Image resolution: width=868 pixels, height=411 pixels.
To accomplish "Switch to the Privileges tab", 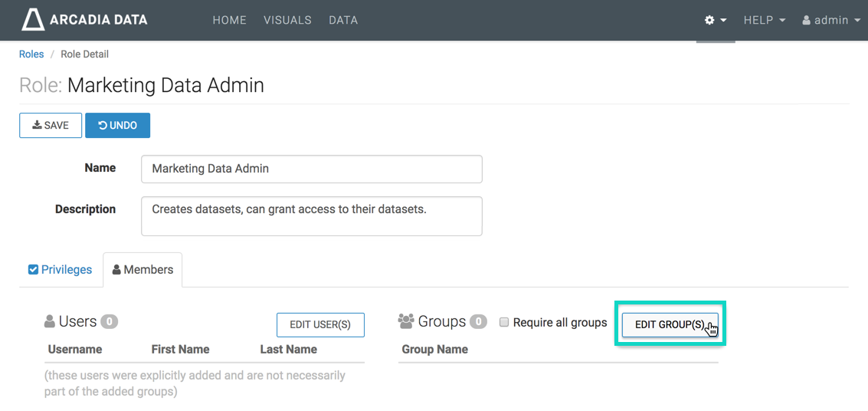I will [61, 270].
